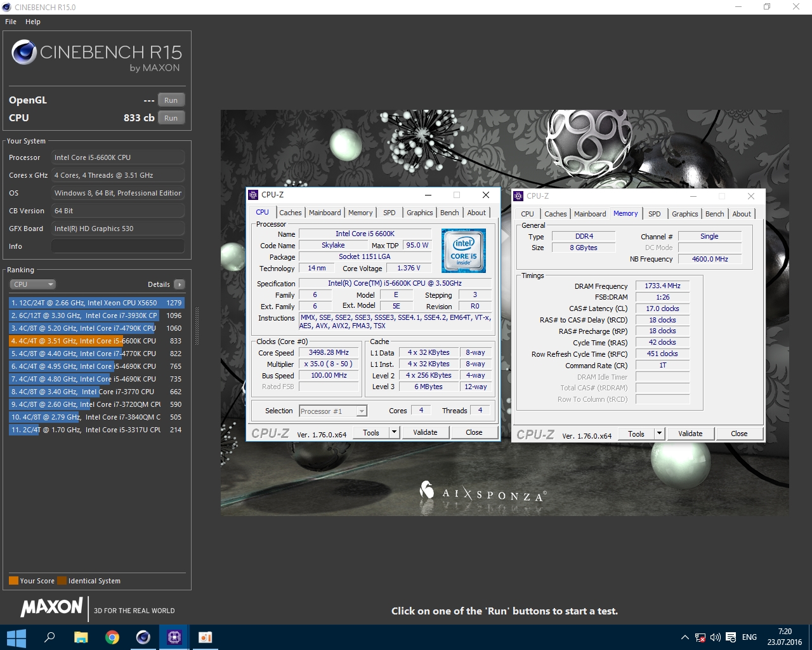
Task: Expand Tools dropdown arrow in right CPU-Z
Action: [659, 434]
